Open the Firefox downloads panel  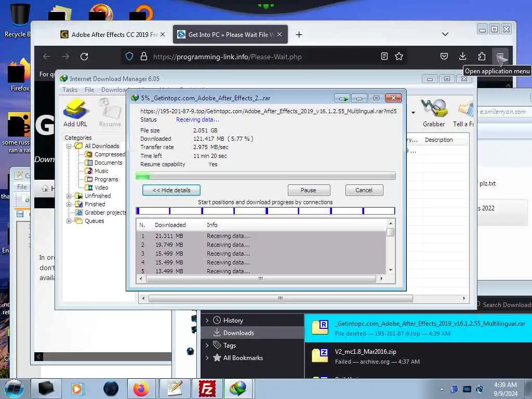pos(462,56)
